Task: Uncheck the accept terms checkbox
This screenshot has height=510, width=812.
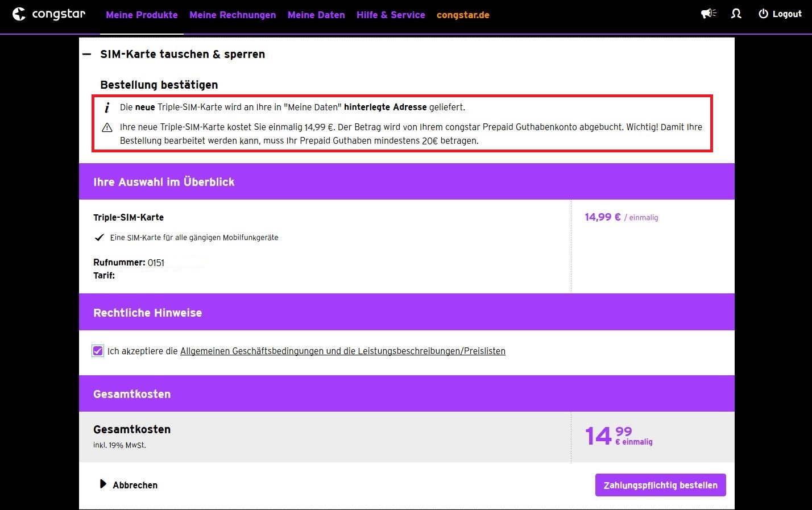Action: (x=98, y=351)
